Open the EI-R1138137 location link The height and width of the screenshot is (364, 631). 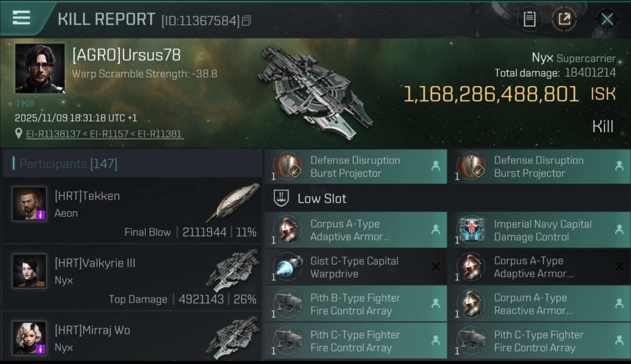point(53,133)
